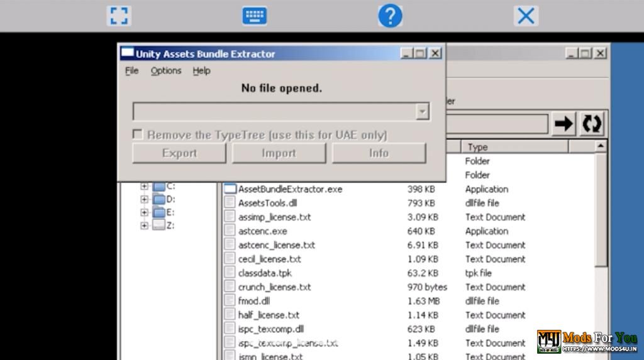
Task: Close the session with blue X icon
Action: pyautogui.click(x=526, y=16)
